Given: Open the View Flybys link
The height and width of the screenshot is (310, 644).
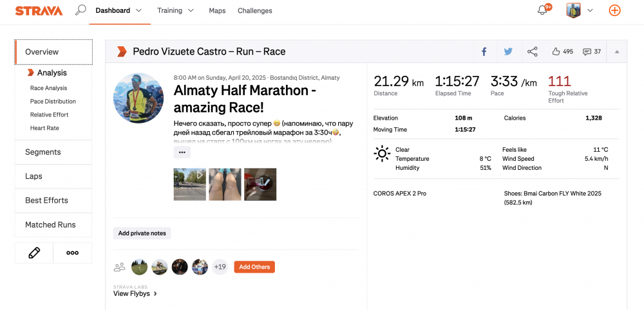Looking at the screenshot, I should click(x=135, y=294).
